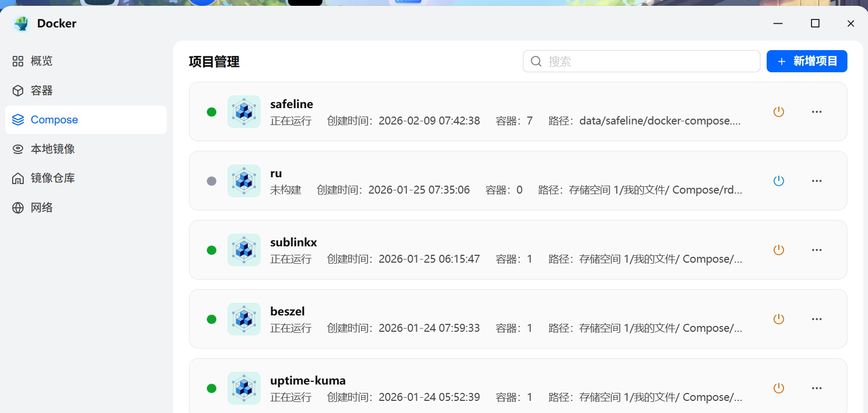Screen dimensions: 868x413
Task: Click the uptime-kuma project icon
Action: [244, 388]
